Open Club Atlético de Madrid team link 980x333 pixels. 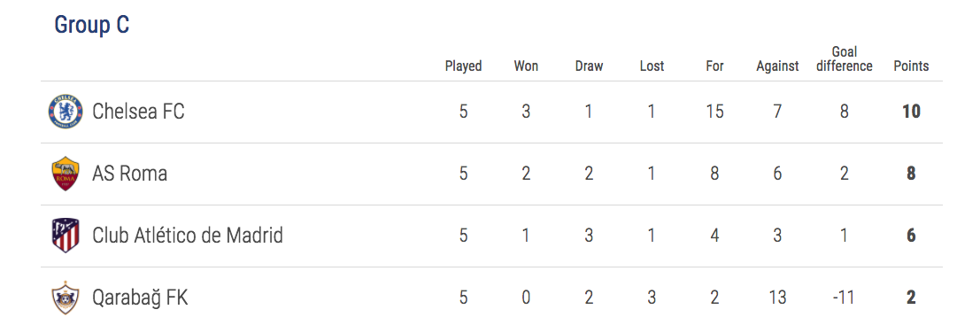[188, 236]
